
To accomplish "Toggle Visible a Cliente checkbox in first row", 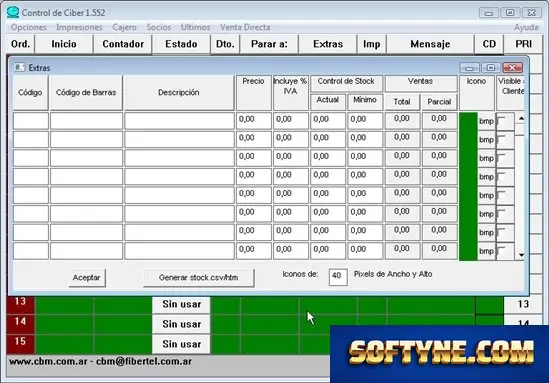I will [502, 120].
